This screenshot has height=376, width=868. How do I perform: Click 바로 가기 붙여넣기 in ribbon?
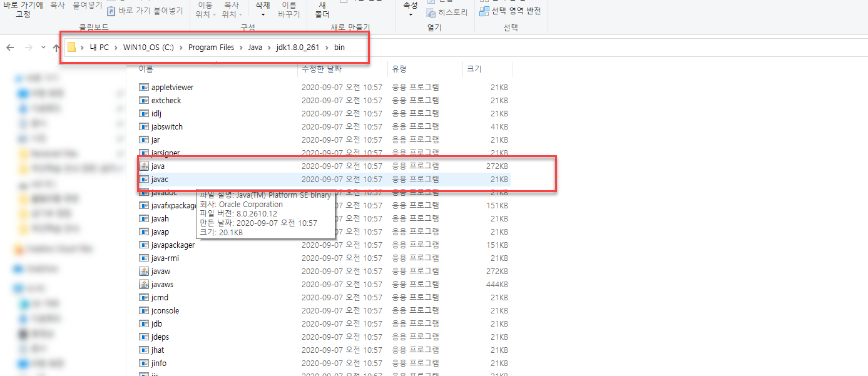click(145, 11)
